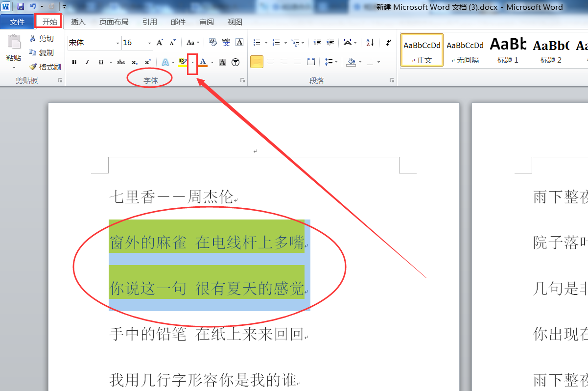Undo the last action
Image resolution: width=588 pixels, height=391 pixels.
point(33,7)
